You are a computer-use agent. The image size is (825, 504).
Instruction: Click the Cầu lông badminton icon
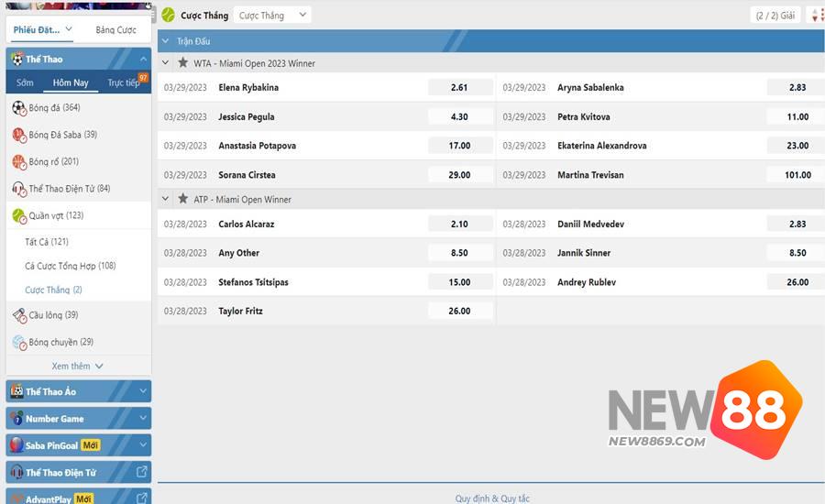[x=18, y=315]
